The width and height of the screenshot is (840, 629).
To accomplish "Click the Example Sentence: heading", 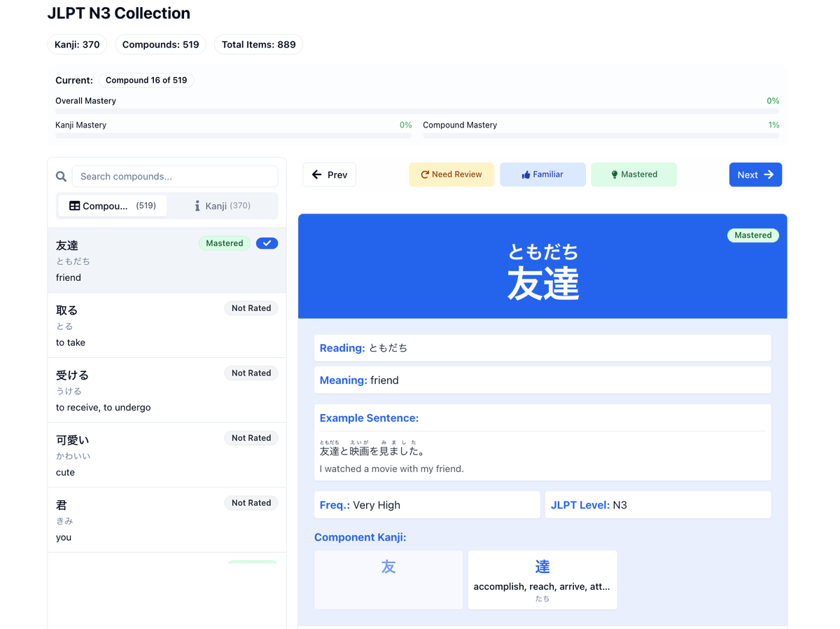I will pyautogui.click(x=369, y=418).
